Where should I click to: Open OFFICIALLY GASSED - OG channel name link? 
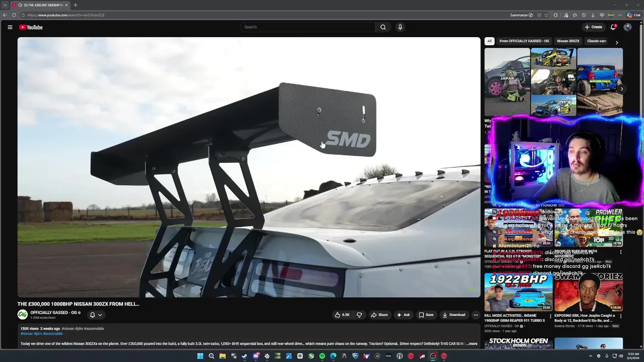(x=53, y=313)
